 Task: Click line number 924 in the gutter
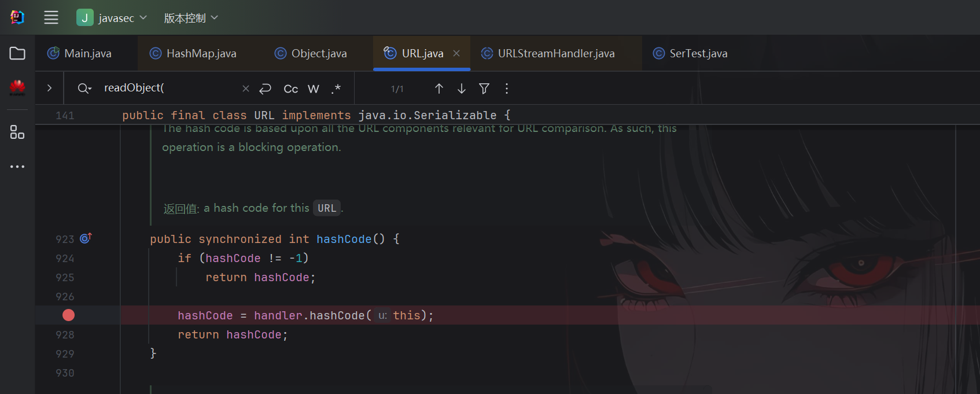[x=65, y=259]
